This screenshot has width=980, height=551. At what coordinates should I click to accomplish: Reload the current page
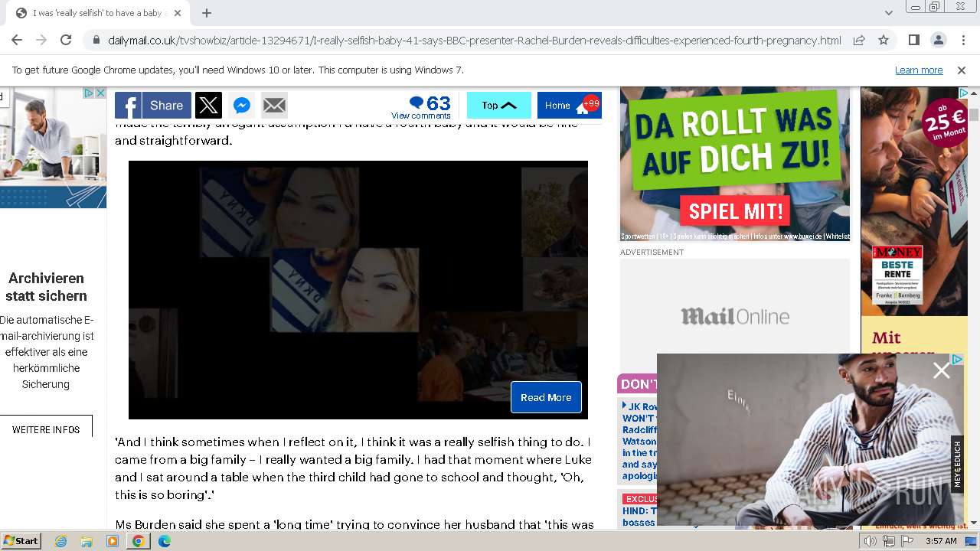click(66, 41)
